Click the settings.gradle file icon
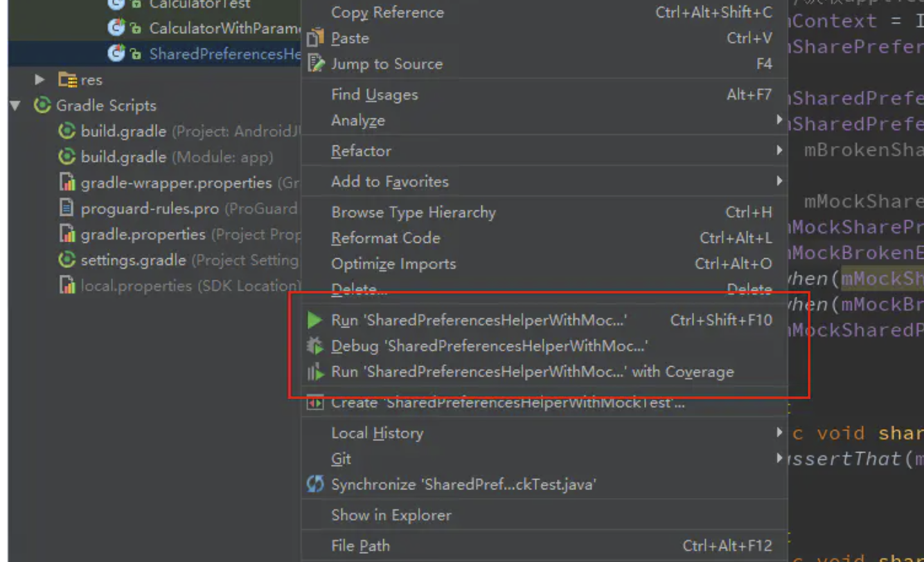 [x=66, y=260]
